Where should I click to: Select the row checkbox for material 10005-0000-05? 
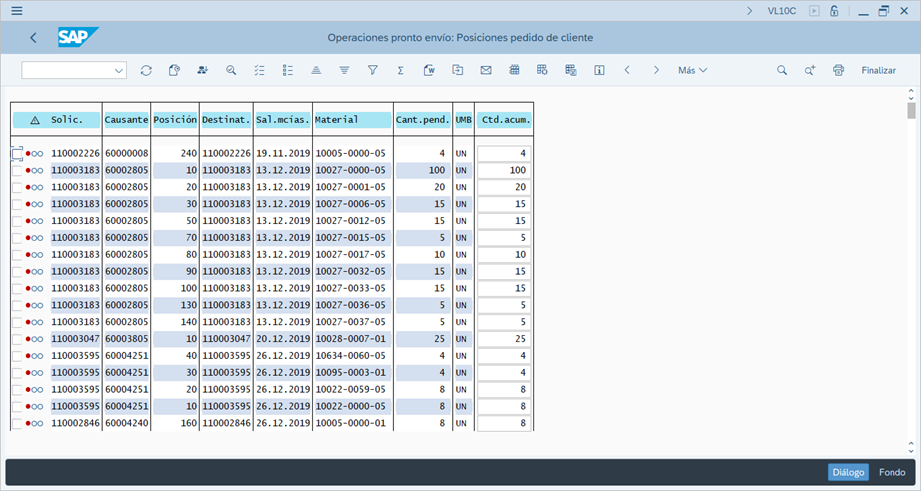click(17, 153)
